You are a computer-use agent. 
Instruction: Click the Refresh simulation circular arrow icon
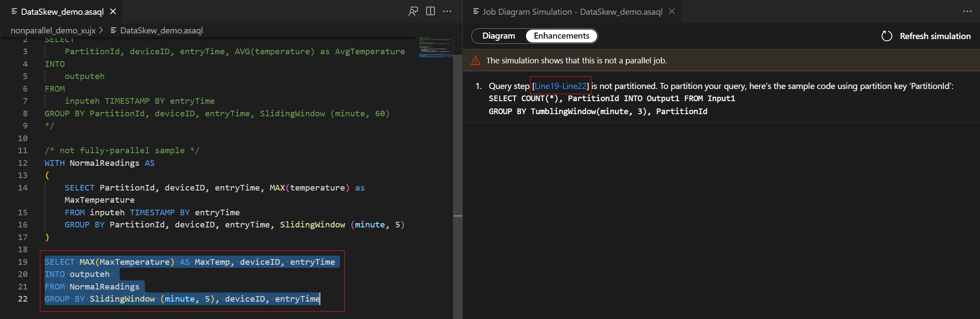coord(887,36)
